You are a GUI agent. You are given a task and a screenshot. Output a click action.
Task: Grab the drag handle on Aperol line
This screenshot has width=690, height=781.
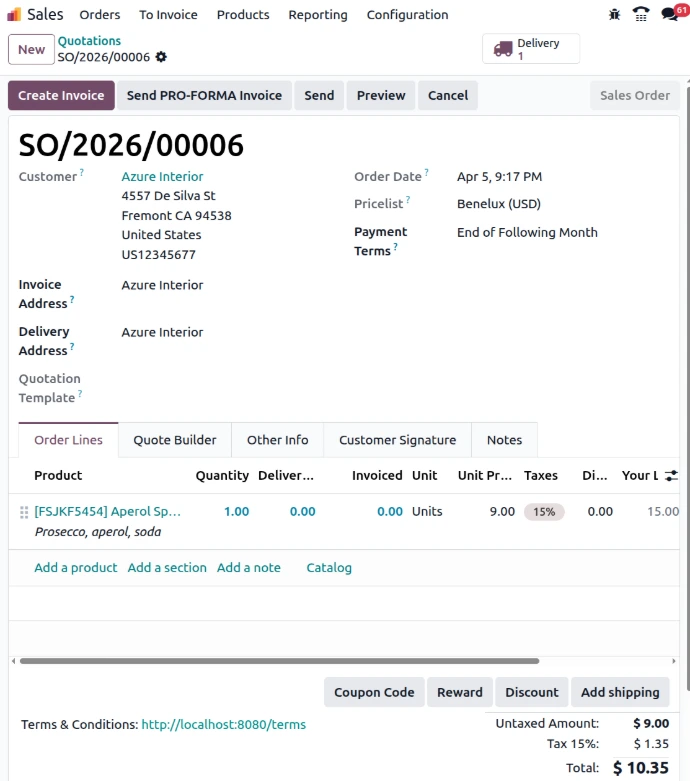point(24,512)
